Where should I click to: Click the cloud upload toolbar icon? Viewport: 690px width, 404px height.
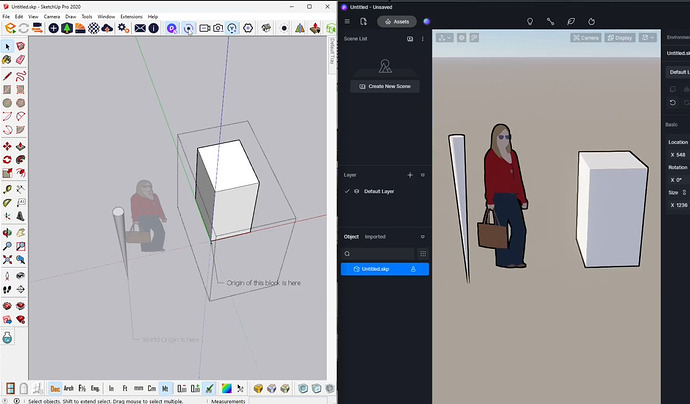107,28
